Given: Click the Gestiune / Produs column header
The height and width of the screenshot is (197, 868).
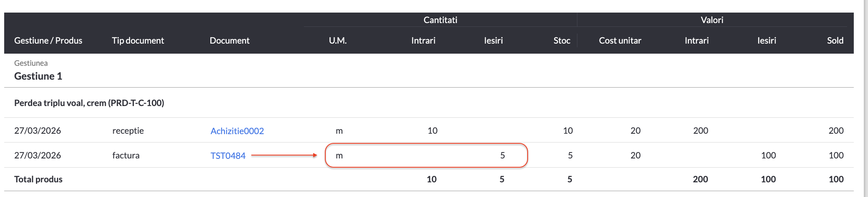Looking at the screenshot, I should 48,41.
